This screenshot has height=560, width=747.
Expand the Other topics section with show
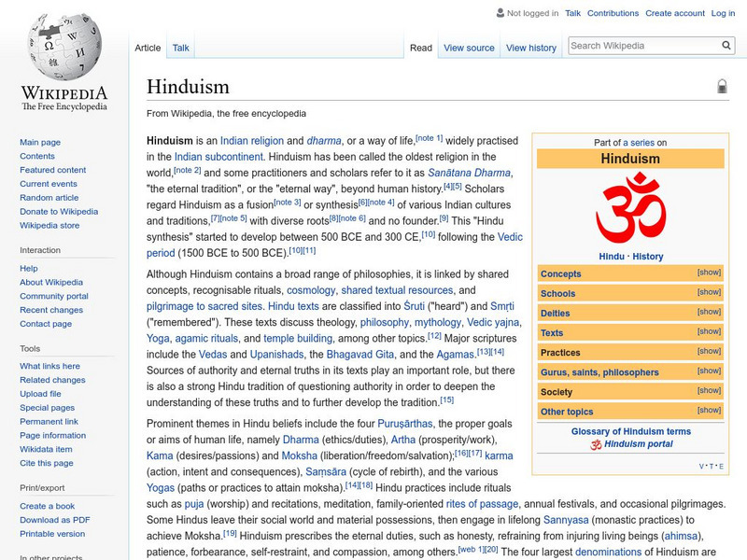tap(709, 410)
